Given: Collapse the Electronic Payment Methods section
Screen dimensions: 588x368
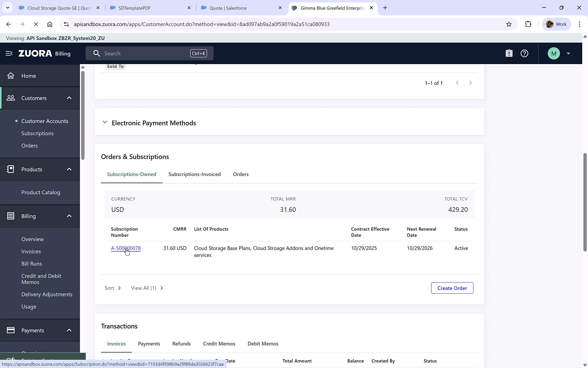Looking at the screenshot, I should coord(105,122).
